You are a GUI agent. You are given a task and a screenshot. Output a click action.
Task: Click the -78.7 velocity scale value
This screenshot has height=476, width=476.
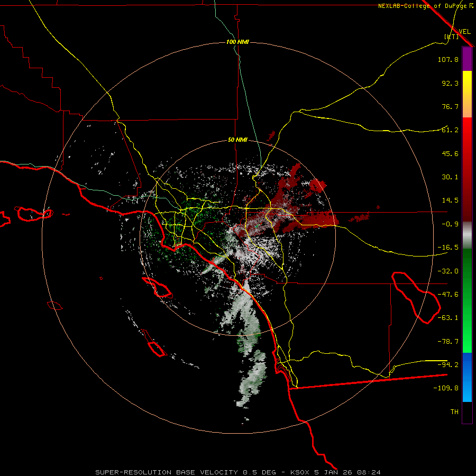click(x=448, y=342)
